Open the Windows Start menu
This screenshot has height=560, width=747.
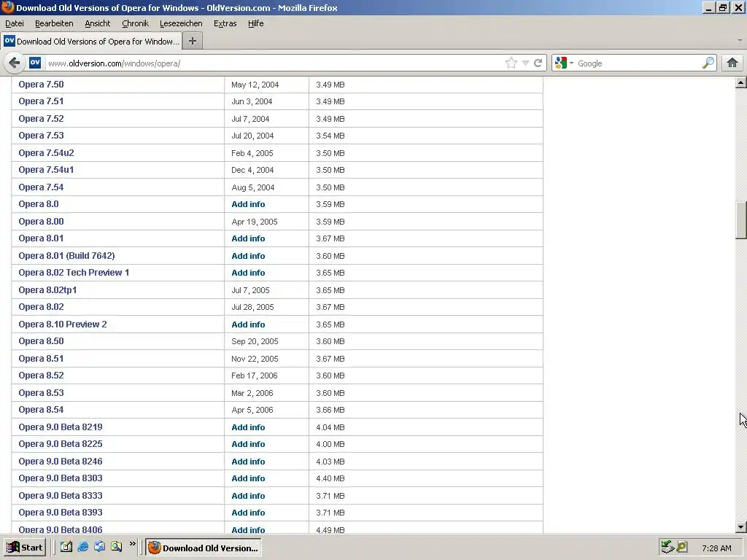pyautogui.click(x=25, y=547)
